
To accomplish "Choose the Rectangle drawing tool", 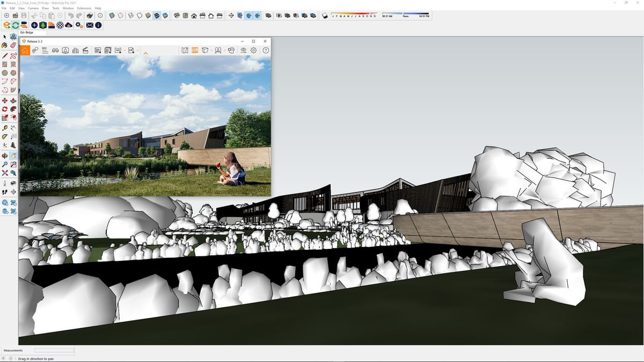I will [5, 64].
